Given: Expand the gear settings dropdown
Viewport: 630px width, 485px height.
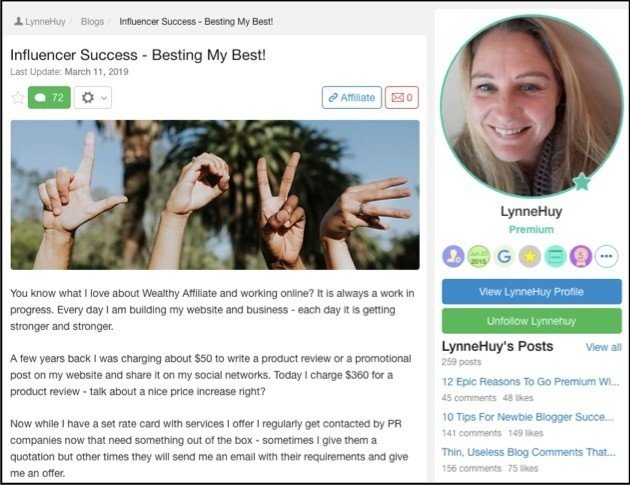Looking at the screenshot, I should (x=92, y=98).
